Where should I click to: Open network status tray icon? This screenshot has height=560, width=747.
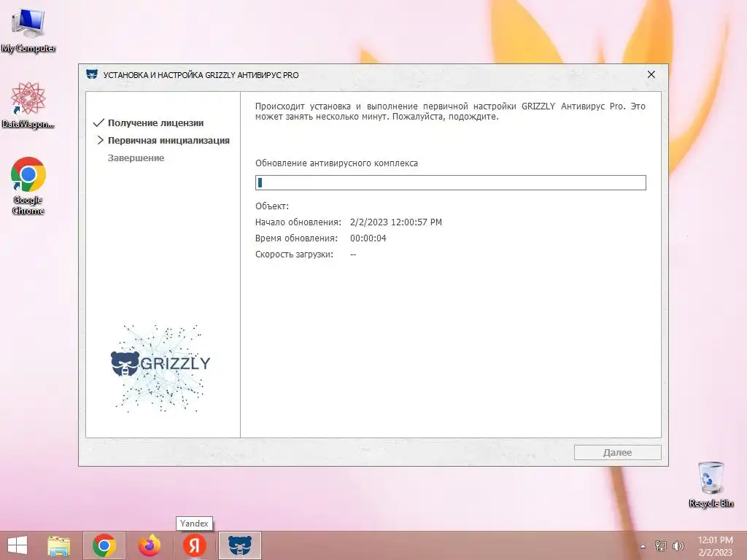(x=660, y=546)
